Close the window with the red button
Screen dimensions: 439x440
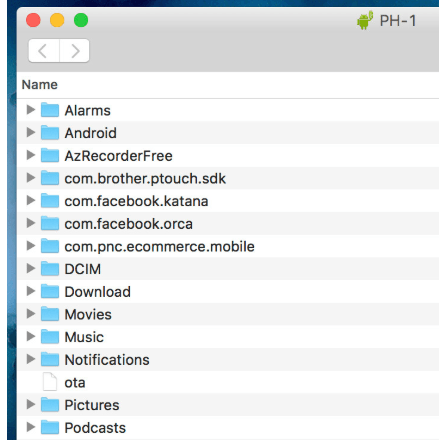point(33,20)
